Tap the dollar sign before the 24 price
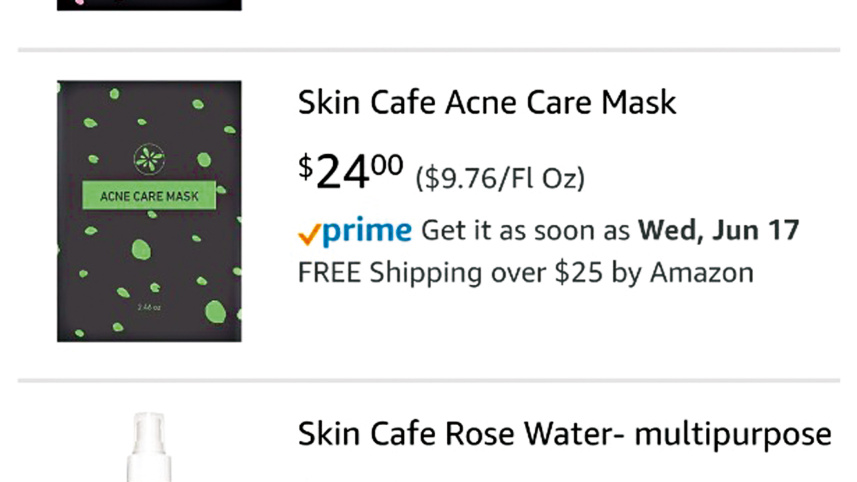Screen dimensions: 857x482 pos(306,168)
